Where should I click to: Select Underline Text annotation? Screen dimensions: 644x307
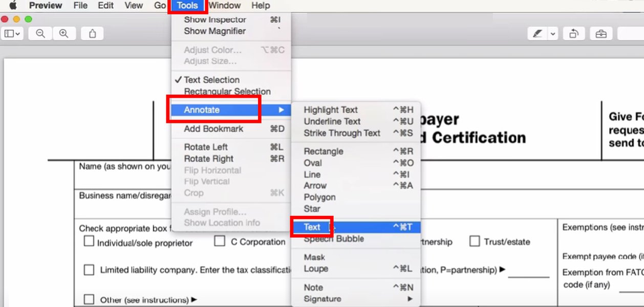pyautogui.click(x=356, y=122)
